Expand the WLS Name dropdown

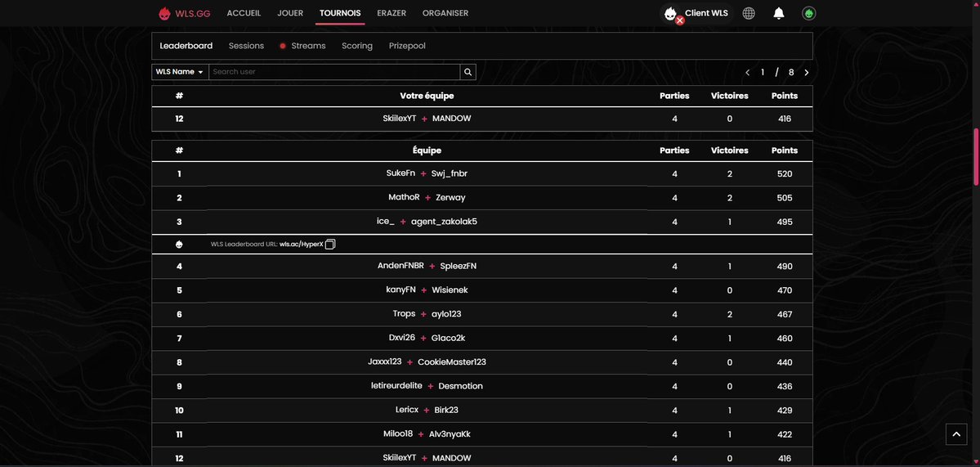click(x=180, y=72)
